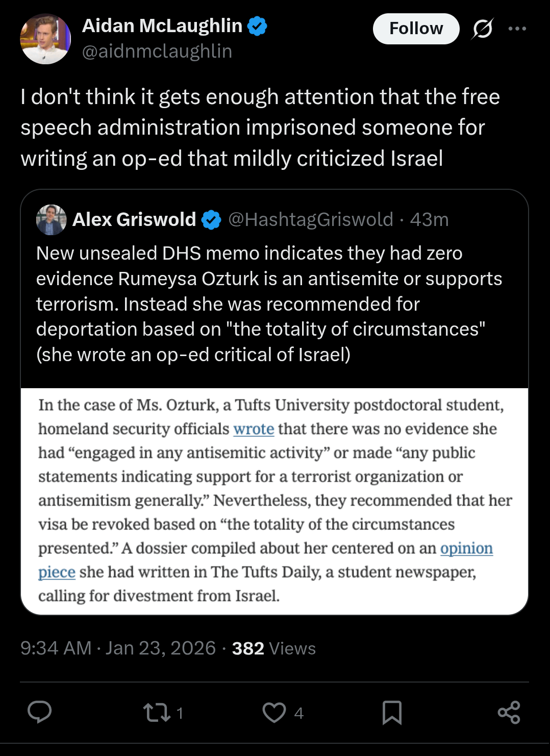
Task: Click the Follow button
Action: tap(416, 29)
